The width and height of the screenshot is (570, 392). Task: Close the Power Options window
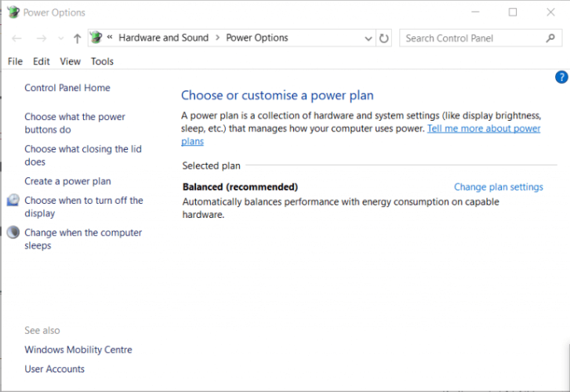click(550, 12)
